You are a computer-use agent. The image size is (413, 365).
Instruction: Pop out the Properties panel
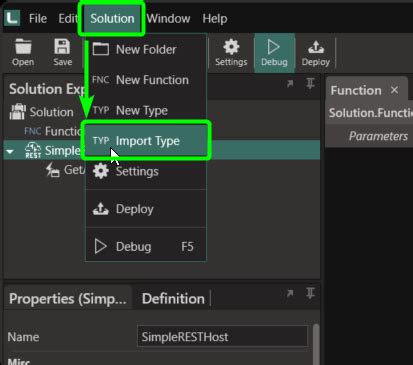point(290,293)
